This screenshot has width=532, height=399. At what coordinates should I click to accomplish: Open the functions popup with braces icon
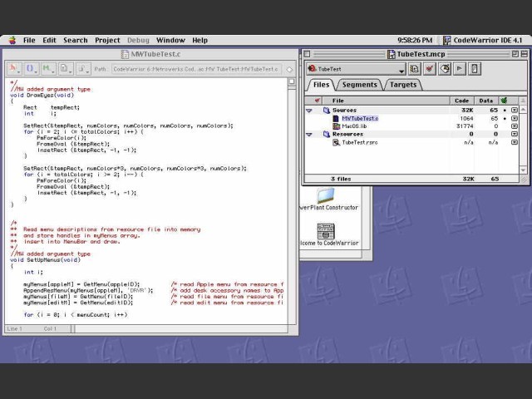(31, 69)
